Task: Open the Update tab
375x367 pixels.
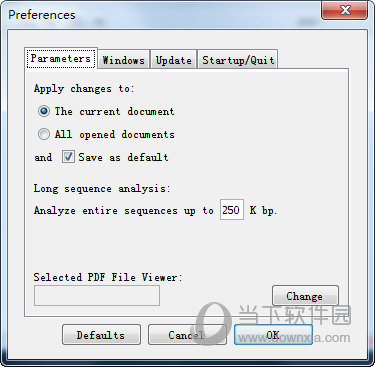Action: click(x=174, y=60)
